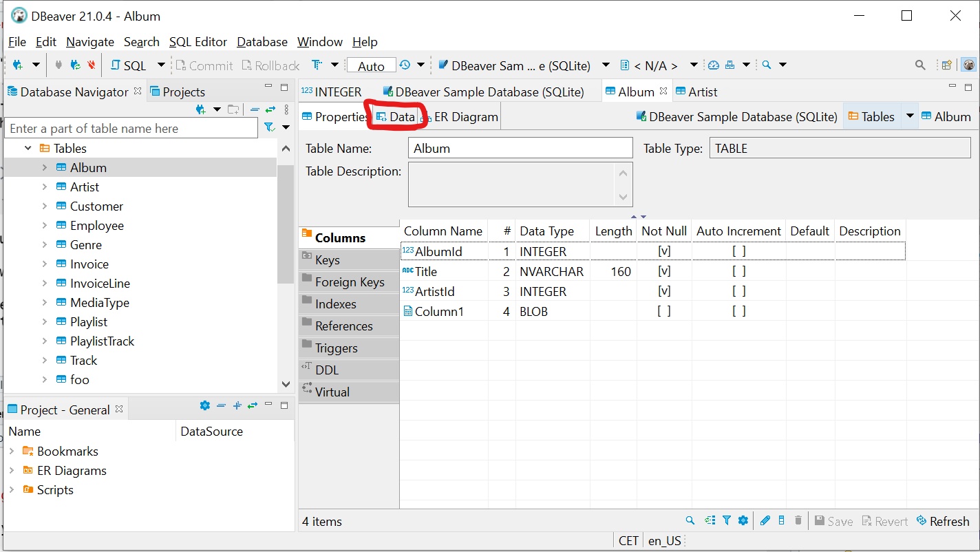Toggle Not Null checkbox for Title
The width and height of the screenshot is (980, 552).
664,272
